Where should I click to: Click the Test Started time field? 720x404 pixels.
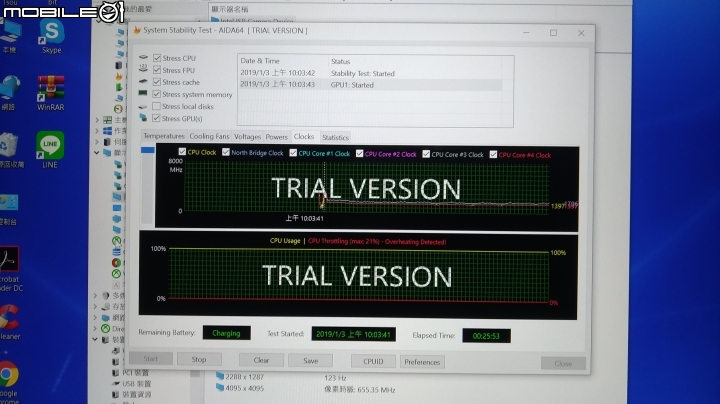tap(353, 334)
